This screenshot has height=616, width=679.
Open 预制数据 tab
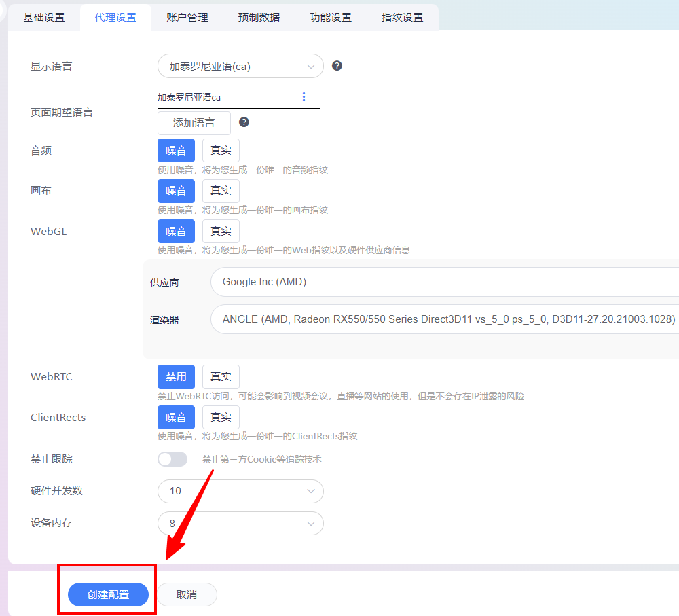259,18
